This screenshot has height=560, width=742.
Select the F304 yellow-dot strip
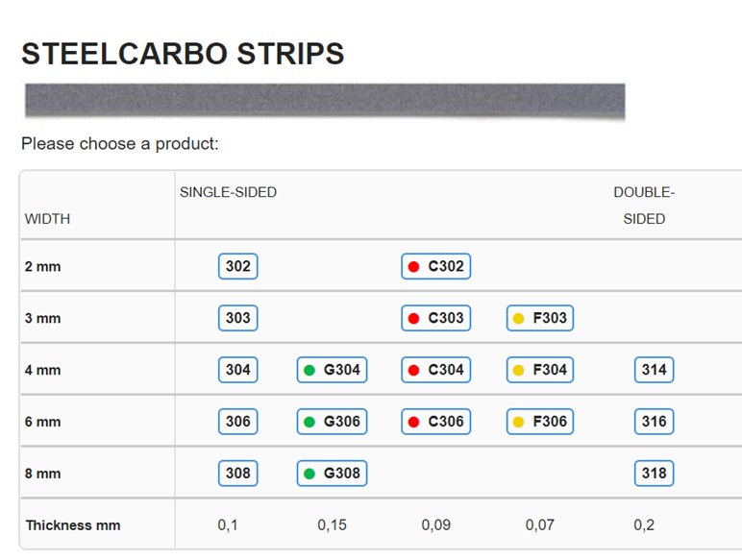(x=540, y=370)
